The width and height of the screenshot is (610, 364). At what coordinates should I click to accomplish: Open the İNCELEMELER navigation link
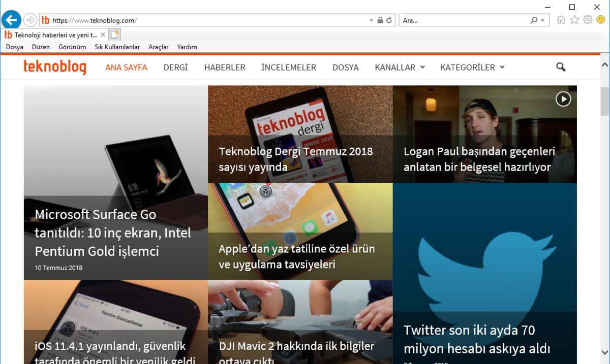tap(289, 67)
